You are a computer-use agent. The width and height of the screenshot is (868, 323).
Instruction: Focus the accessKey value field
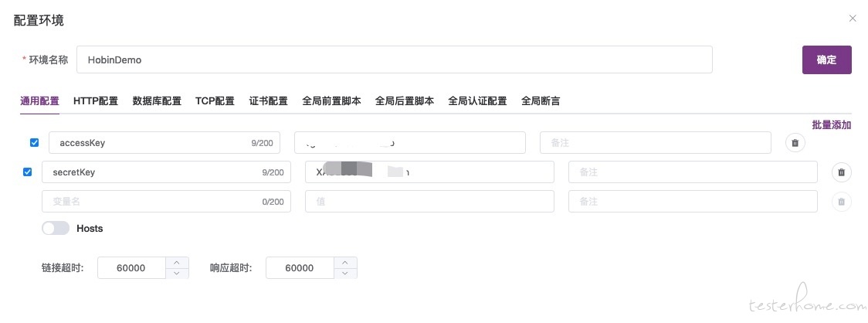(x=410, y=143)
